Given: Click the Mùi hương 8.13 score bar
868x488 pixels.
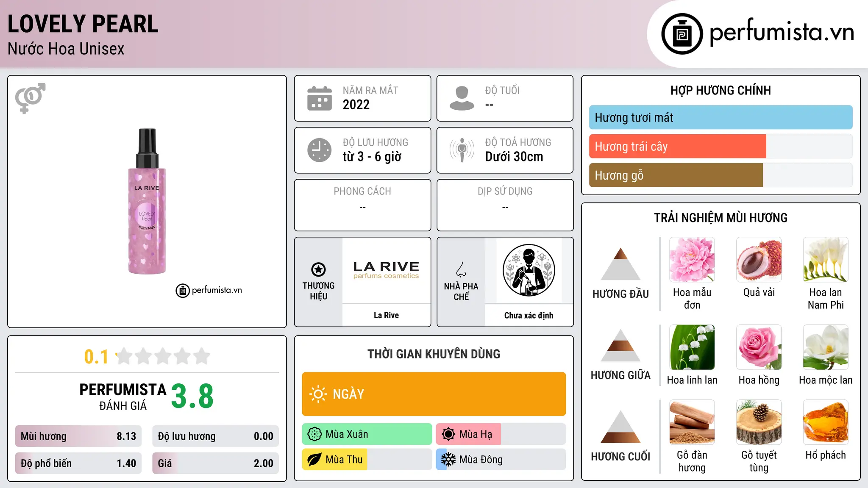Looking at the screenshot, I should [78, 436].
